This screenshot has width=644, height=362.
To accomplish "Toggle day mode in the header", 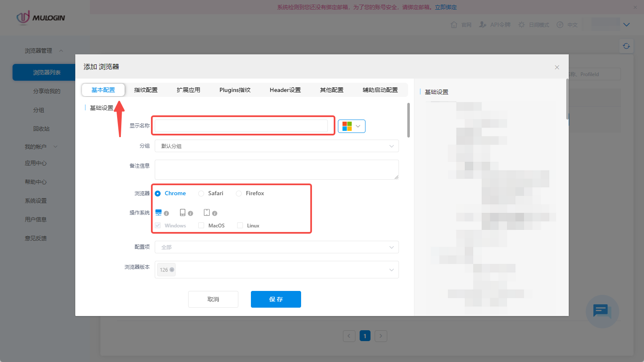I will click(534, 25).
